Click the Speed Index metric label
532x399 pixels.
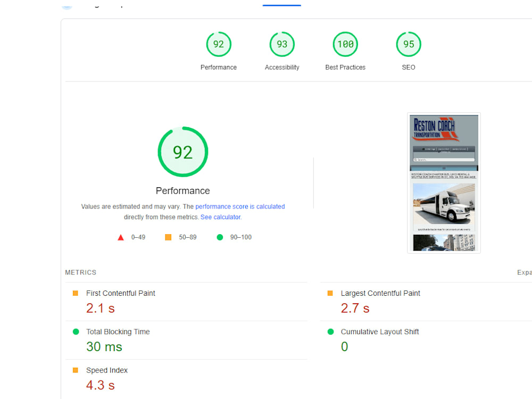pyautogui.click(x=107, y=370)
